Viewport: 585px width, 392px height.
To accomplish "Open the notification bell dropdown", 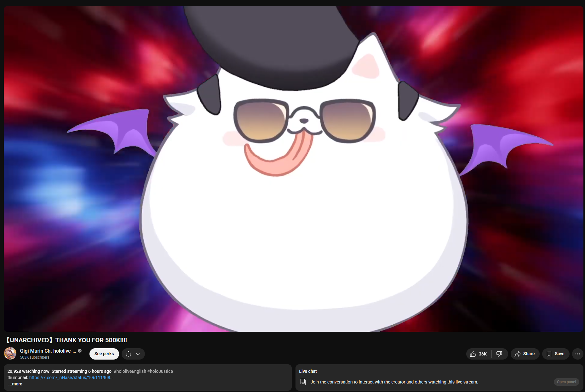I will click(133, 354).
